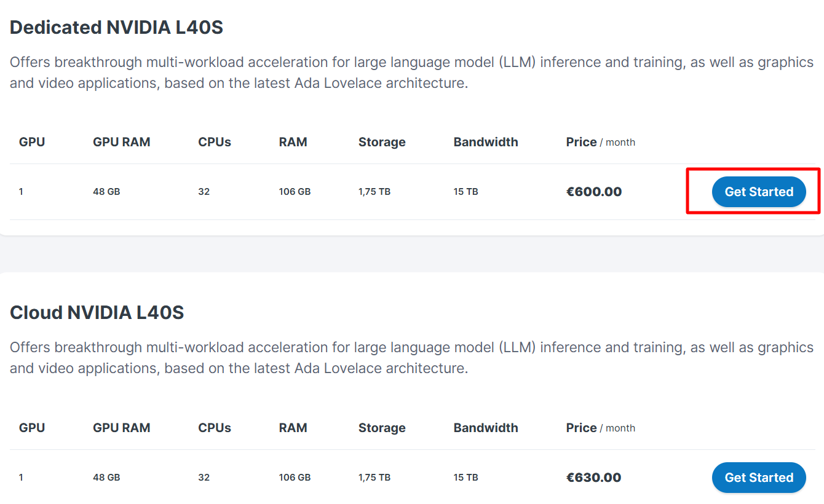Click 15 TB value in Dedicated row
Screen dimensions: 824x504
(x=465, y=192)
